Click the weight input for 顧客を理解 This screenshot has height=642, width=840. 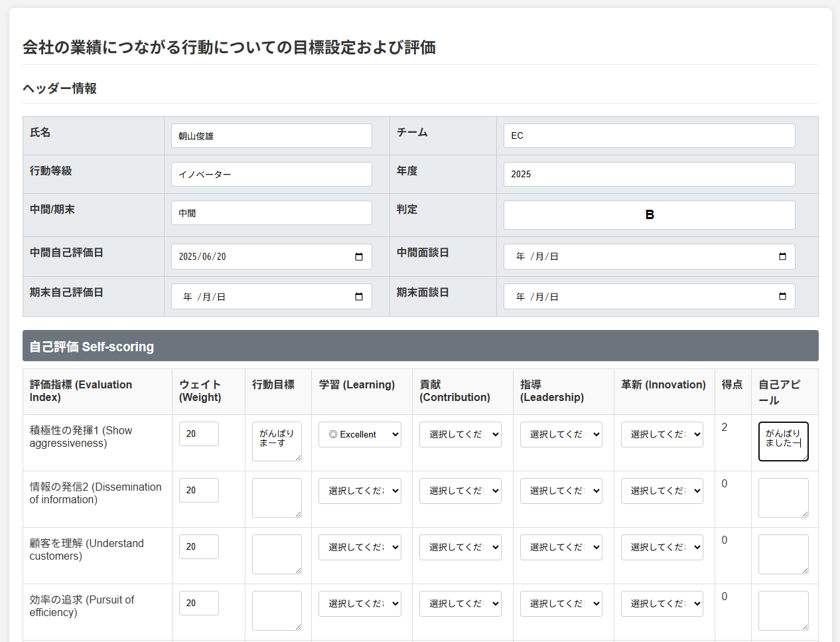pos(199,546)
